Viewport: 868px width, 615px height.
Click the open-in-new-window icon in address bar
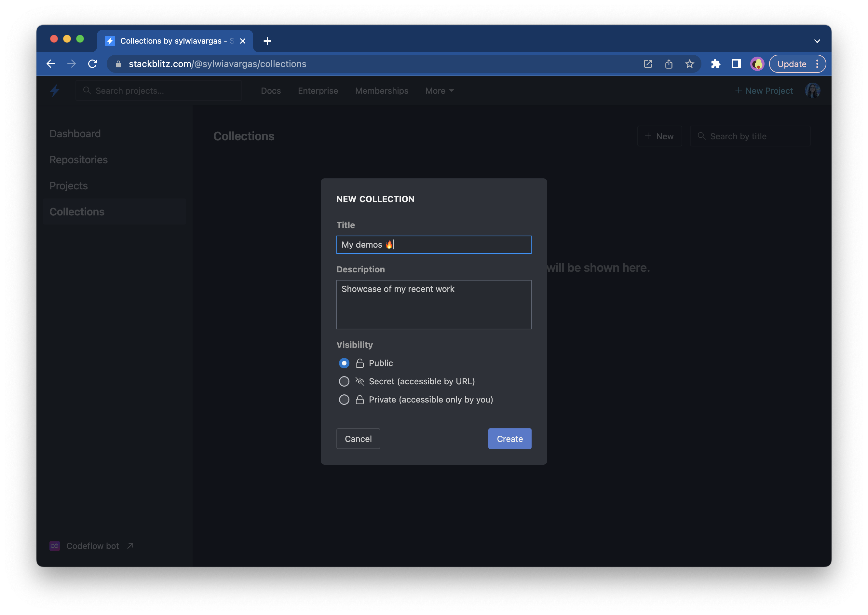648,64
